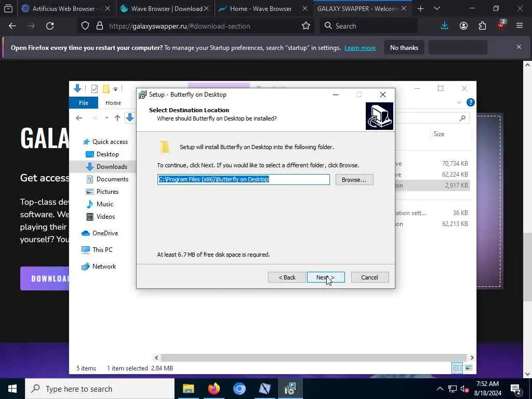Reload the current page

point(50,26)
